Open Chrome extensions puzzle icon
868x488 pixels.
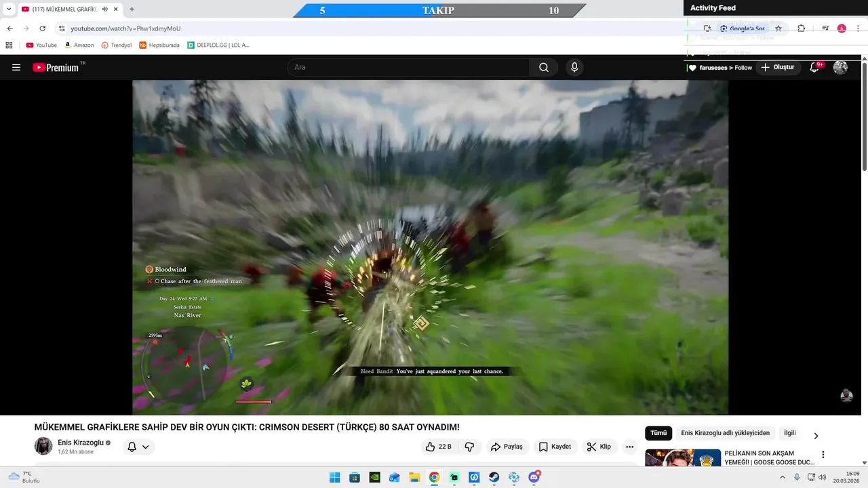[x=801, y=28]
